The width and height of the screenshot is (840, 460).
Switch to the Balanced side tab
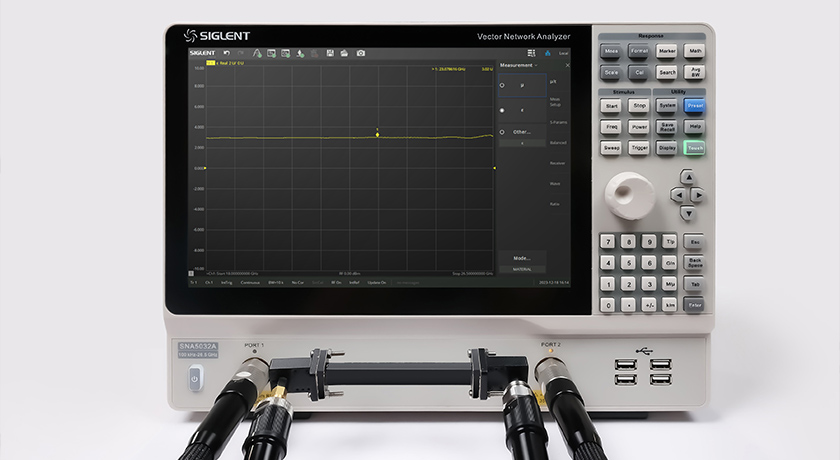(x=558, y=143)
